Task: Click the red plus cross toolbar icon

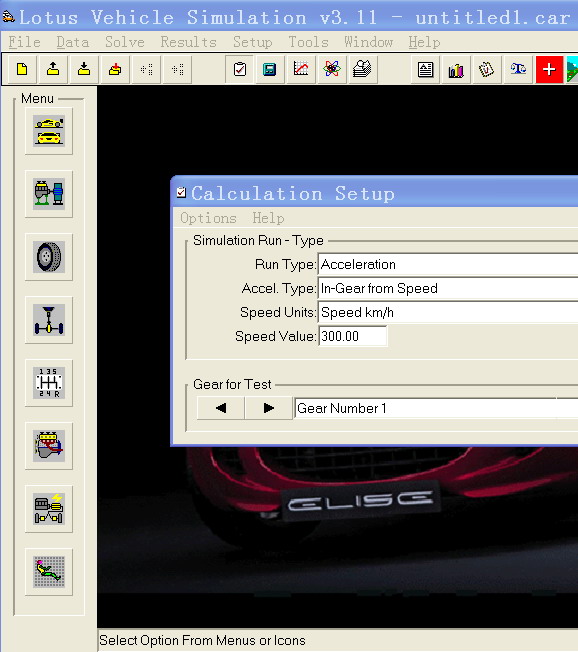Action: 549,69
